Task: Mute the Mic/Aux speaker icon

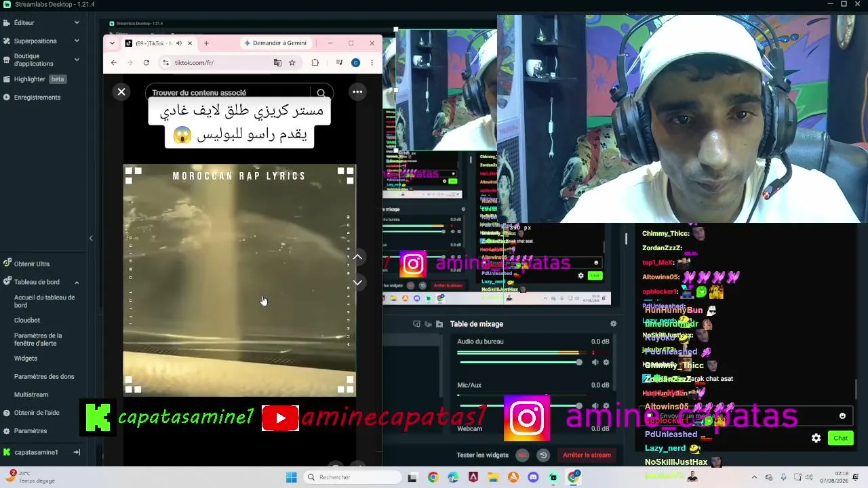Action: (x=595, y=406)
